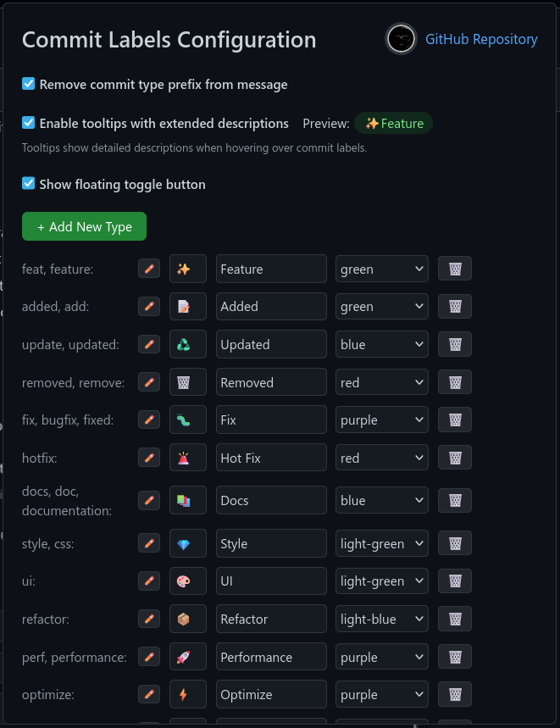This screenshot has width=560, height=728.
Task: Toggle Enable tooltips with extended descriptions
Action: pyautogui.click(x=28, y=123)
